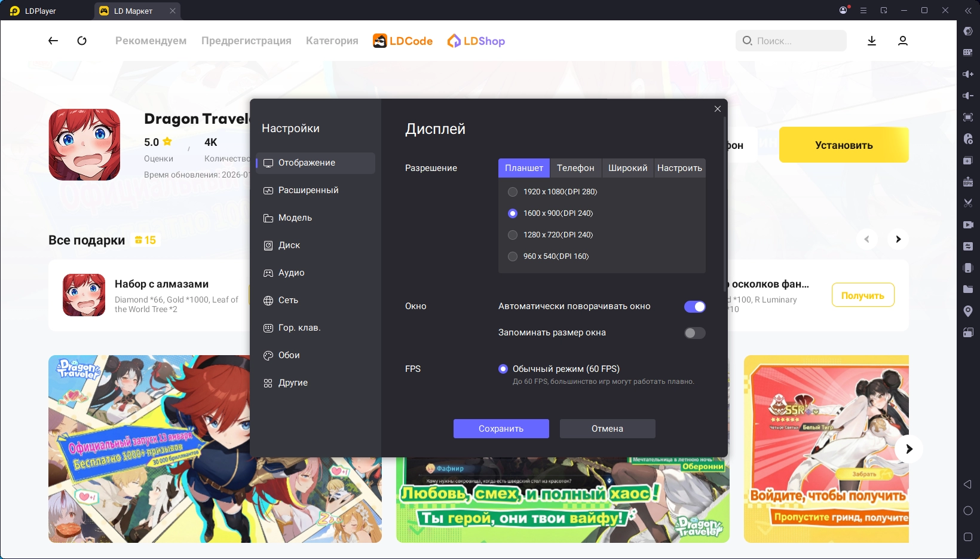The height and width of the screenshot is (559, 980).
Task: Select Обычный режим (60 FPS) radio option
Action: [503, 369]
